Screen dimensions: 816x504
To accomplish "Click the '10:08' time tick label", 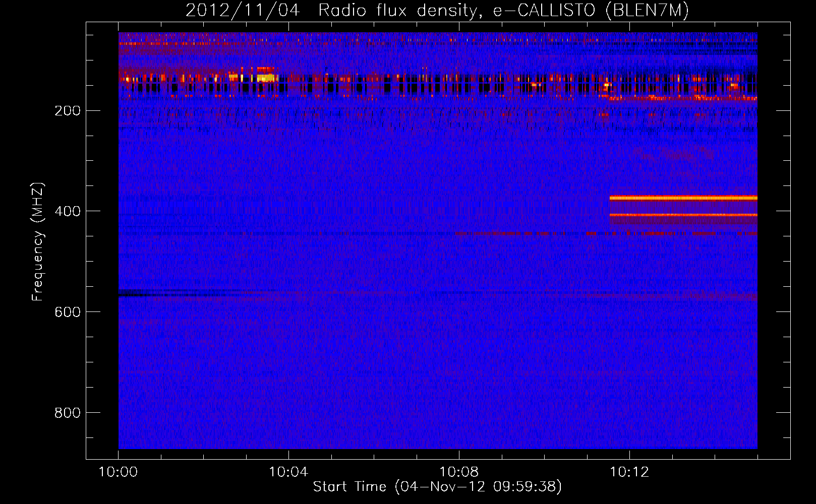I will tap(459, 472).
